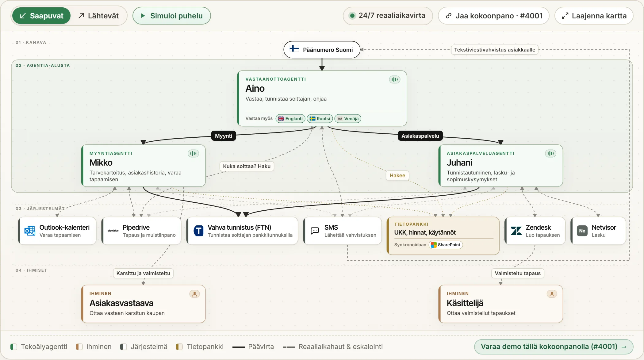Click the Outlook-kalenteri icon
This screenshot has width=644, height=360.
[x=30, y=231]
